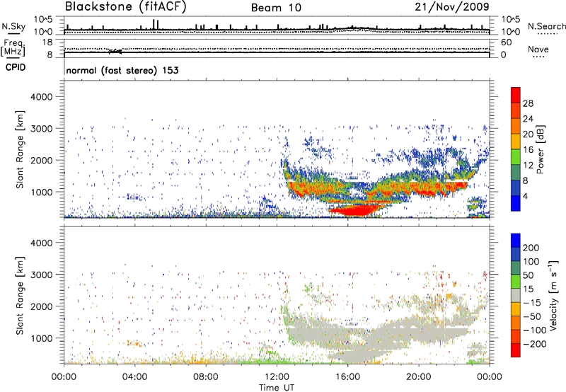
Task: Click the blue top of the velocity color bar
Action: pyautogui.click(x=516, y=241)
